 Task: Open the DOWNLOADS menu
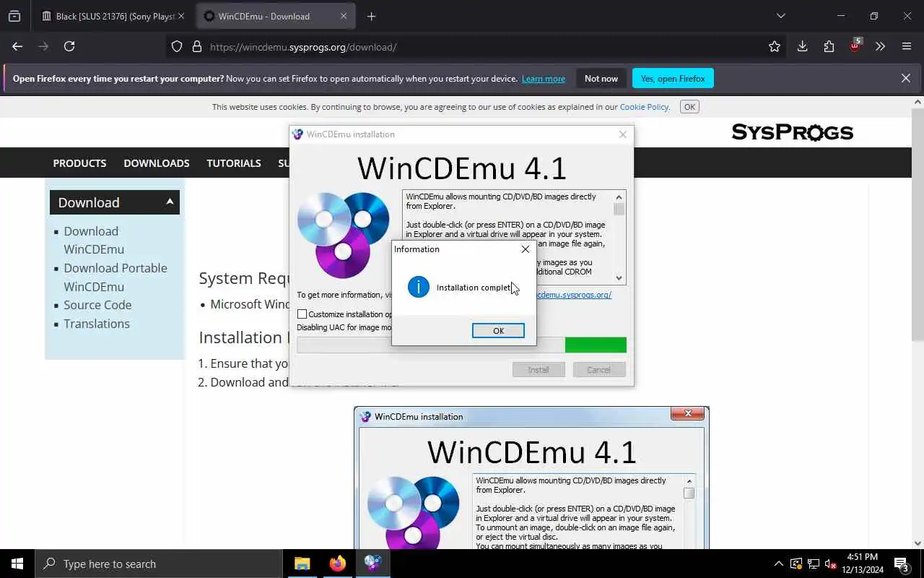click(x=157, y=163)
